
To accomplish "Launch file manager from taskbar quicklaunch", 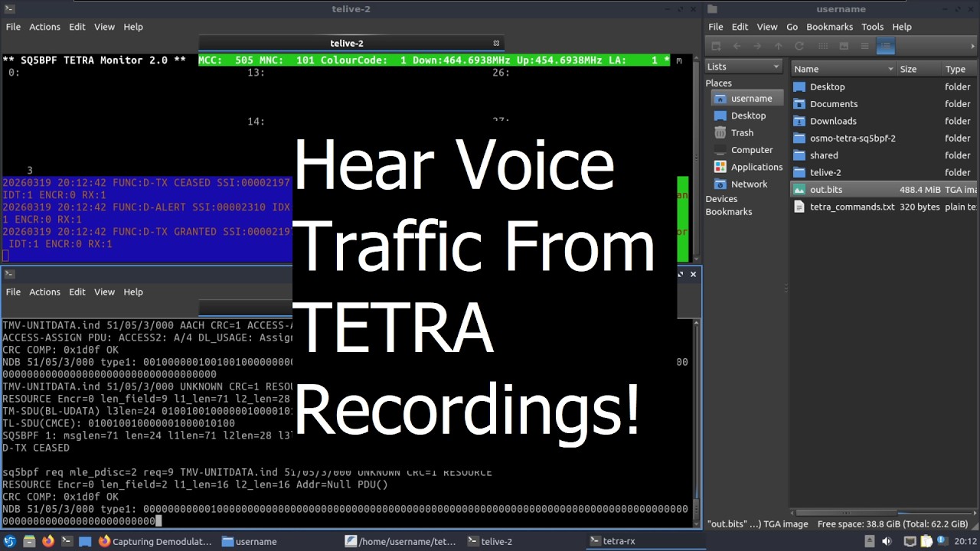I will 29,541.
